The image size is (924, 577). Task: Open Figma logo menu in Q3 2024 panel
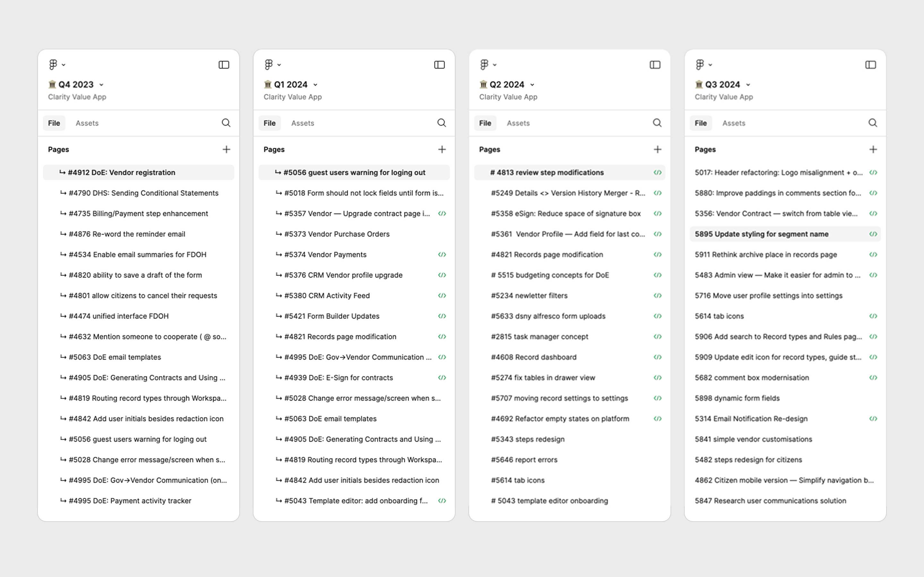[703, 64]
